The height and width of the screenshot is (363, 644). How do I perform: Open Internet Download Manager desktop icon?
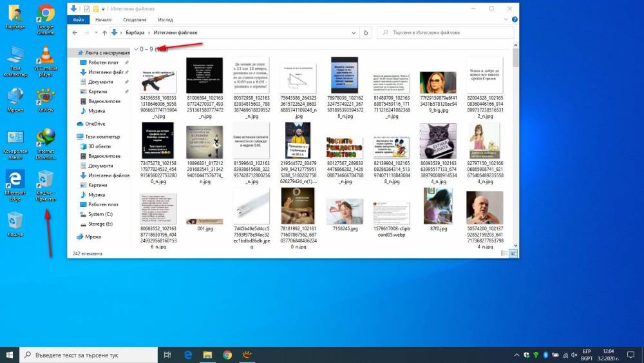pyautogui.click(x=46, y=144)
